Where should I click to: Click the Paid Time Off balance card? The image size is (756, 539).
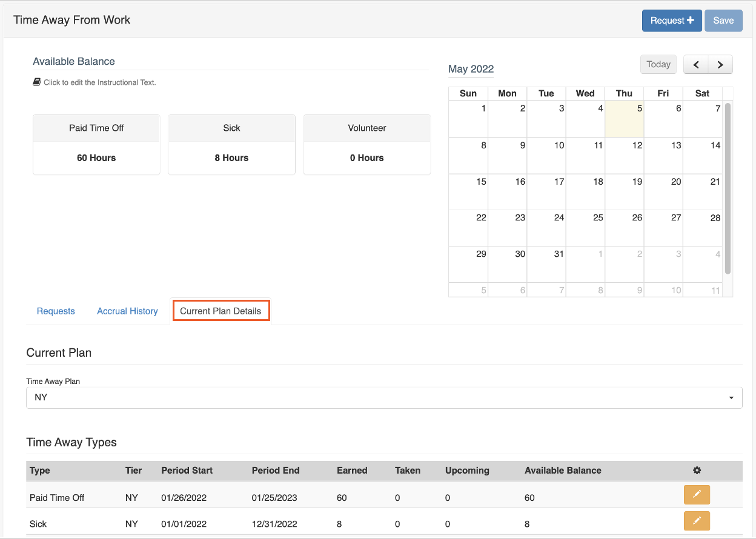coord(96,145)
